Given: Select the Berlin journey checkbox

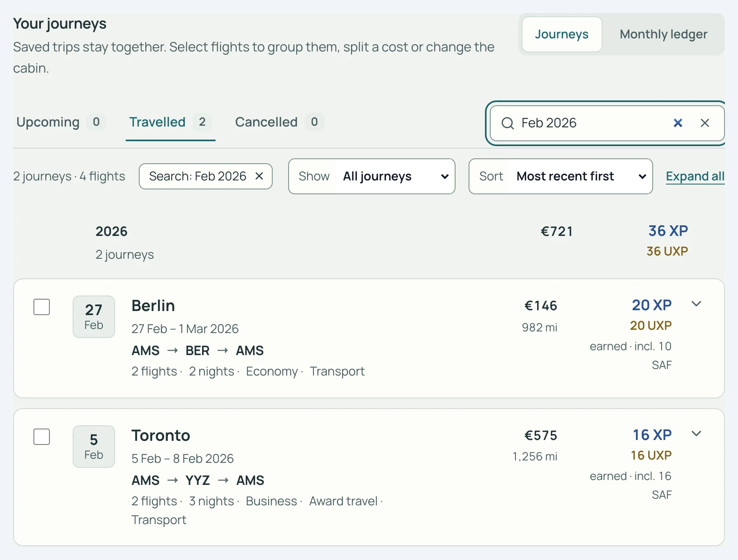Looking at the screenshot, I should [x=42, y=307].
